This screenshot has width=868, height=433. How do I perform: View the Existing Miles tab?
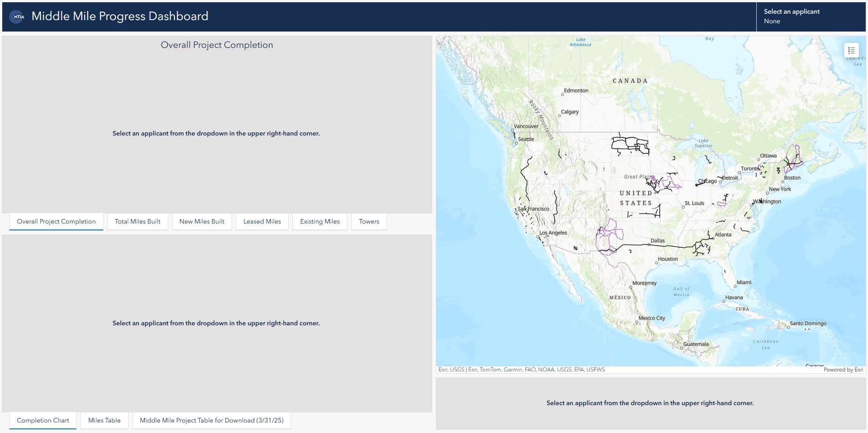pyautogui.click(x=319, y=221)
